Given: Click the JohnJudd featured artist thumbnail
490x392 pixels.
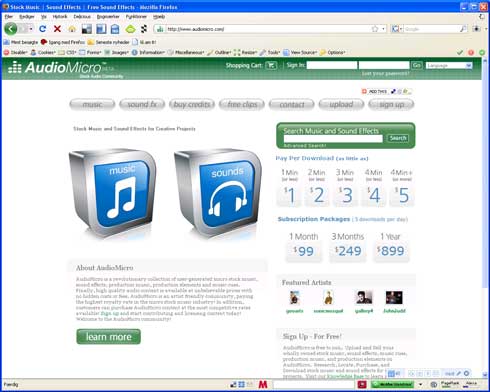Looking at the screenshot, I should (x=394, y=298).
